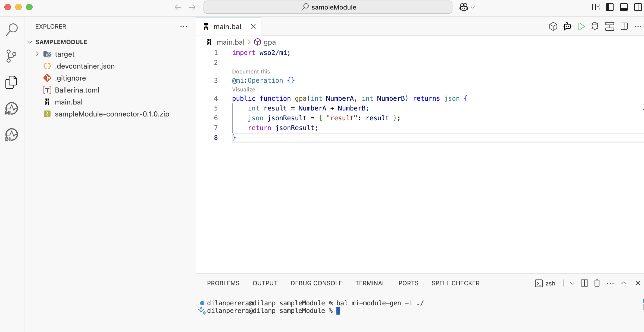Expand the target folder in the Explorer
Image resolution: width=644 pixels, height=332 pixels.
point(37,54)
